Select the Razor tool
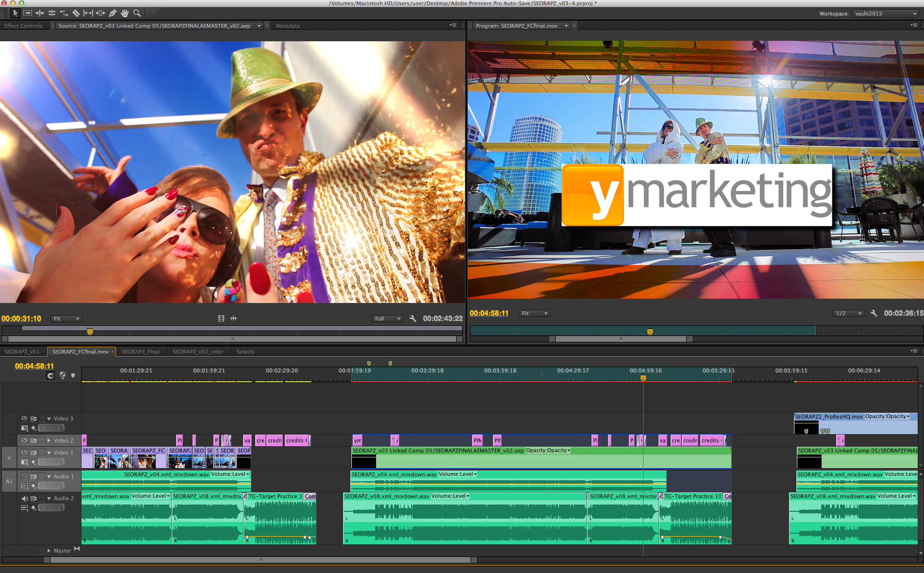The height and width of the screenshot is (573, 924). (x=76, y=13)
